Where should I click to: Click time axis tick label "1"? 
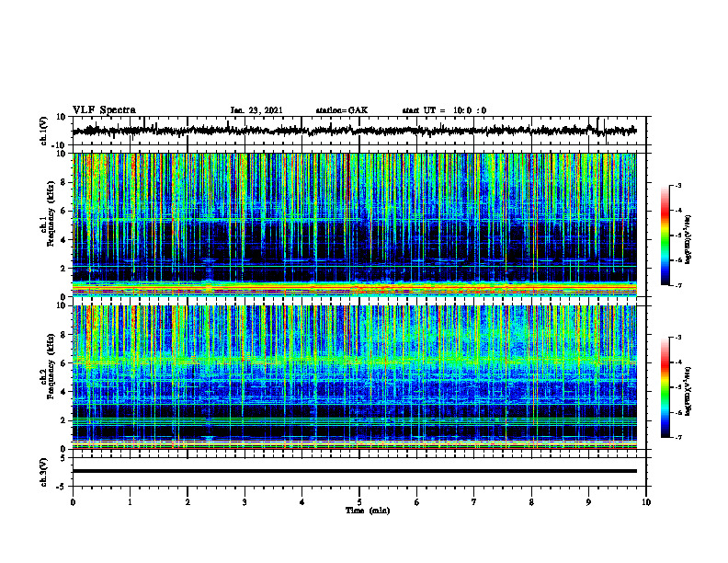130,502
